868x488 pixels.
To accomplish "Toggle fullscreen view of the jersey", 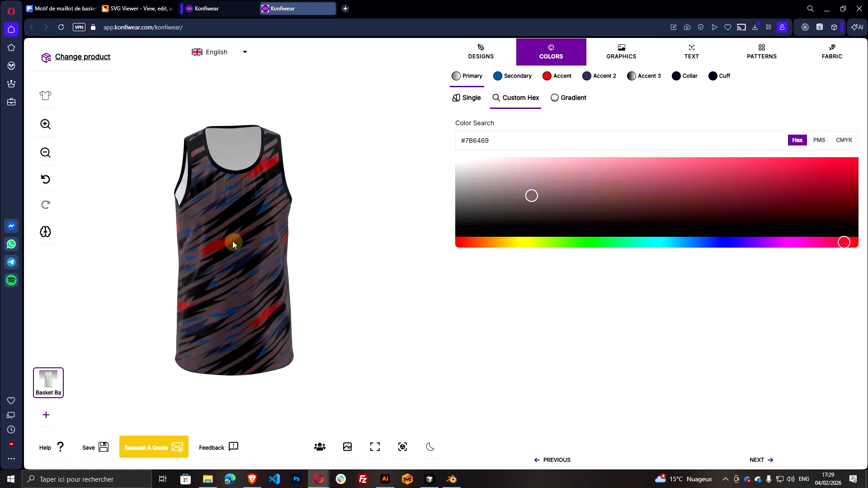I will (x=375, y=447).
